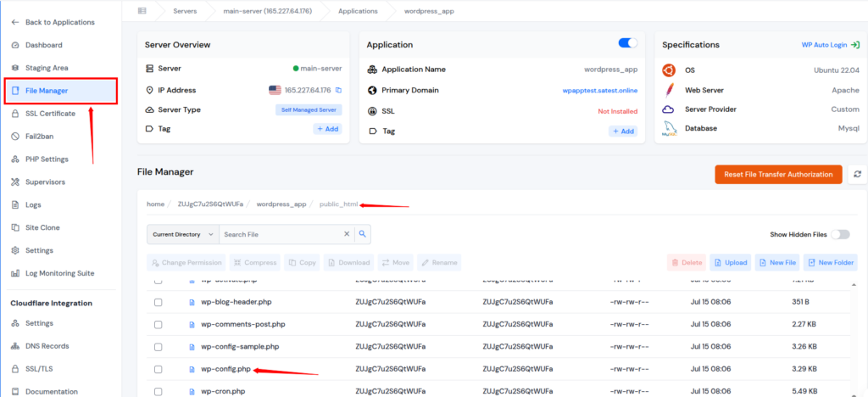Image resolution: width=868 pixels, height=397 pixels.
Task: Click the wp-comments-post.php file name
Action: [x=243, y=324]
